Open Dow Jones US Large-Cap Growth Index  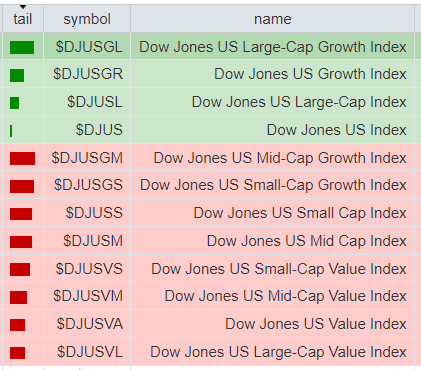click(x=273, y=47)
